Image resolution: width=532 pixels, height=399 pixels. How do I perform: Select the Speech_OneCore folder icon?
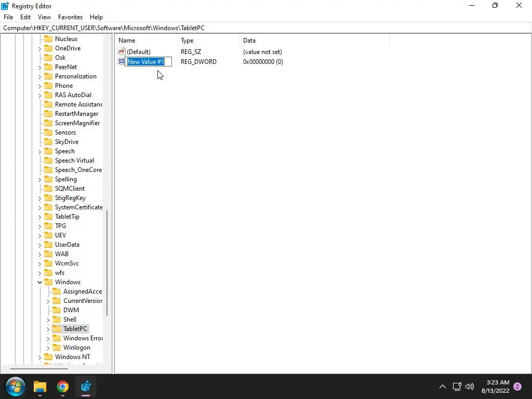pyautogui.click(x=48, y=170)
